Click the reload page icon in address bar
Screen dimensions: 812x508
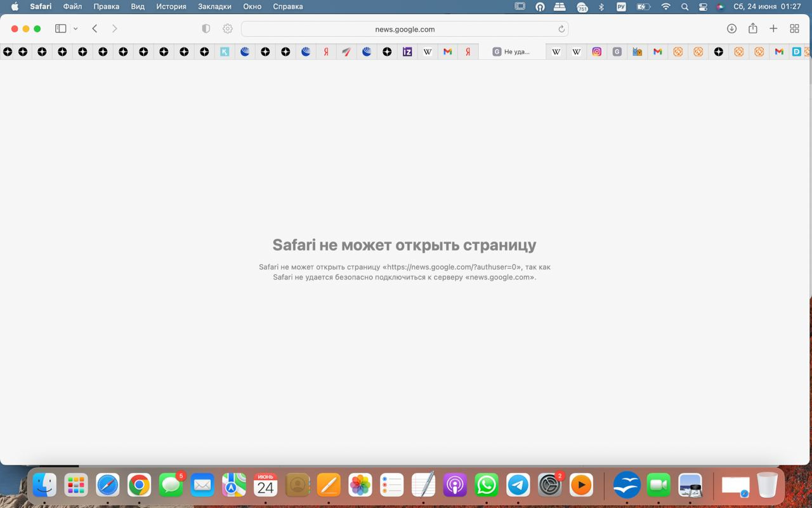[x=561, y=29]
